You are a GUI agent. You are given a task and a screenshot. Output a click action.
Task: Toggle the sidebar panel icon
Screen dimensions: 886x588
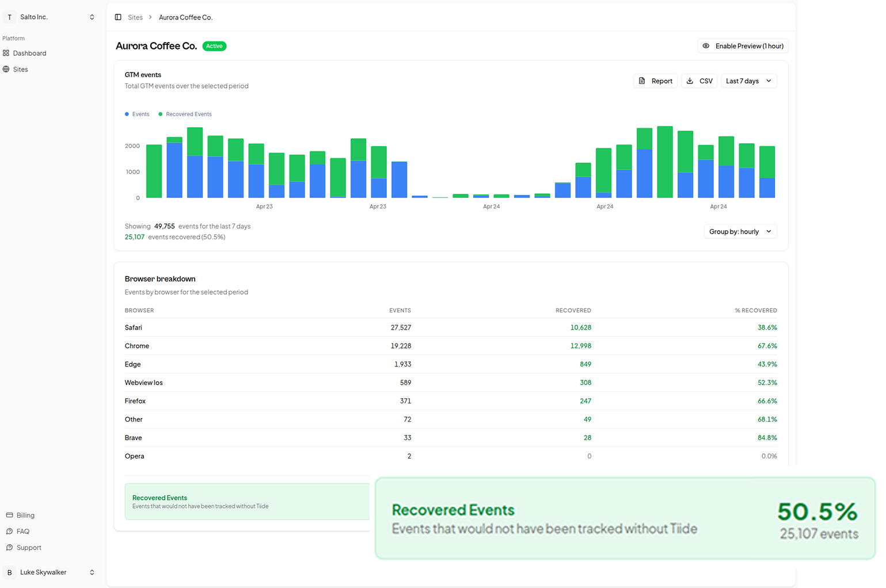pyautogui.click(x=118, y=17)
